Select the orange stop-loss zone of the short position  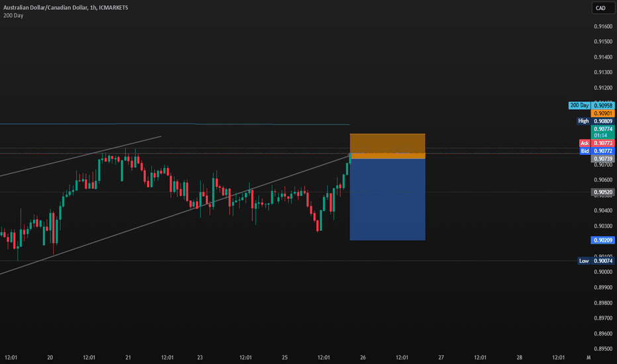(387, 146)
